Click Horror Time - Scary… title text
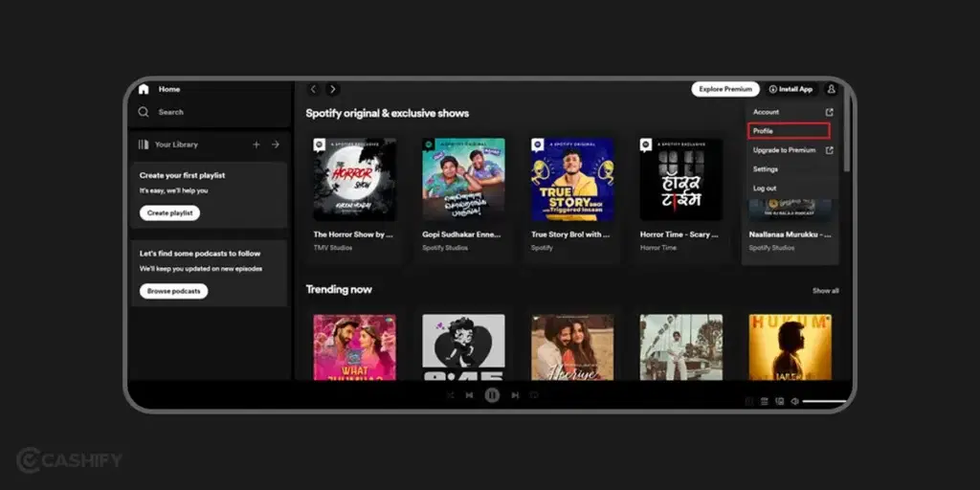 tap(679, 235)
